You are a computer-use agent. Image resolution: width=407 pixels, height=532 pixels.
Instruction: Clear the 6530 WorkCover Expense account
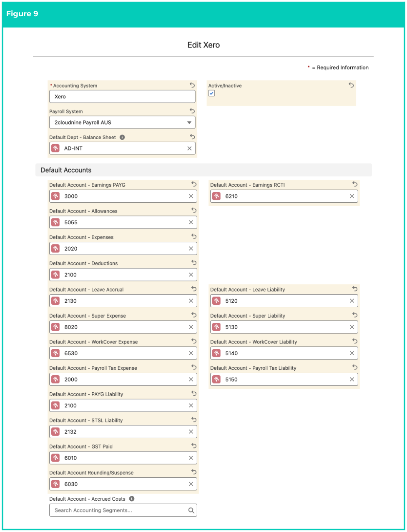coord(191,354)
